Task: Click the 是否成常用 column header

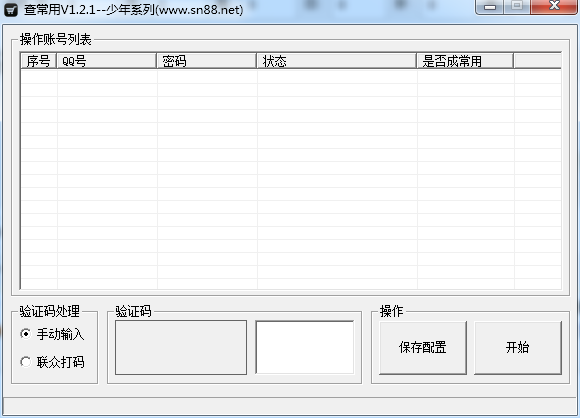Action: (x=465, y=61)
